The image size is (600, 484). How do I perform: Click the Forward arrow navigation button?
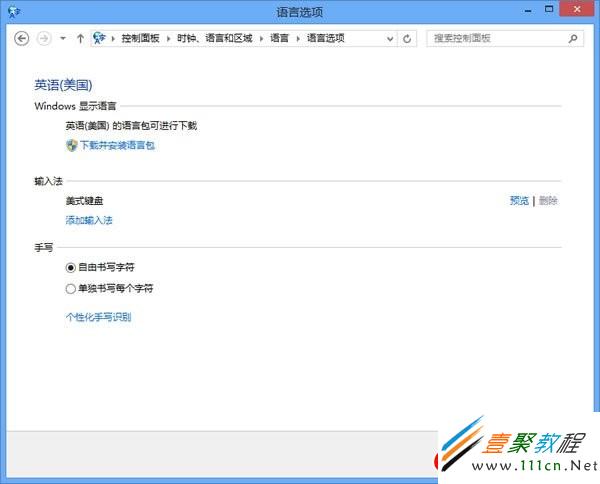pos(44,38)
